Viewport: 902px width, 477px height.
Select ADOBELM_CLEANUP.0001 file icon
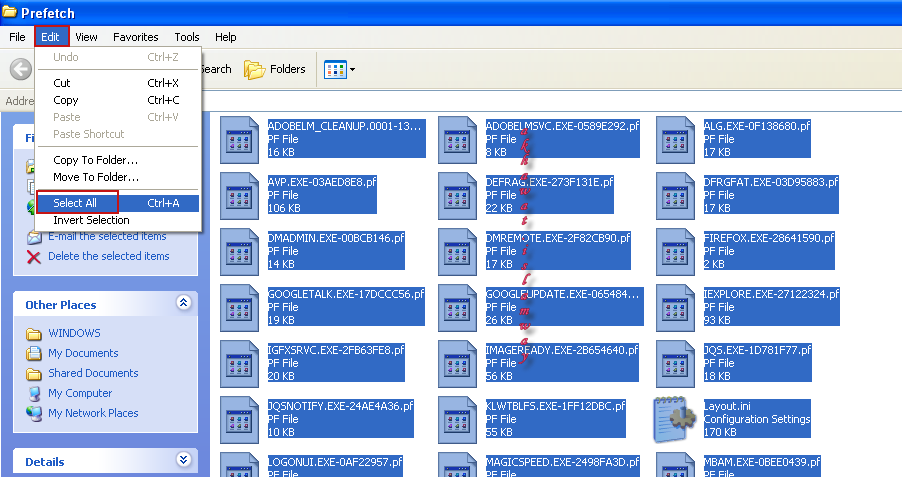239,140
